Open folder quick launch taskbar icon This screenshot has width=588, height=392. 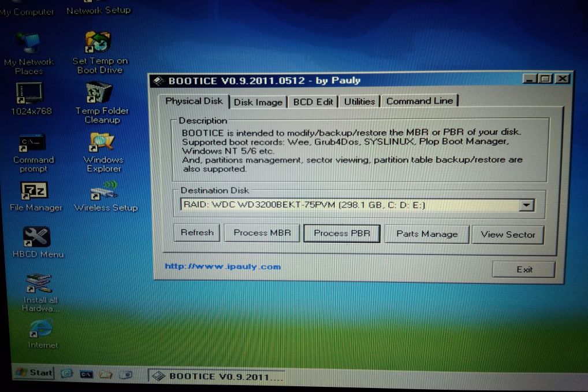(x=106, y=374)
